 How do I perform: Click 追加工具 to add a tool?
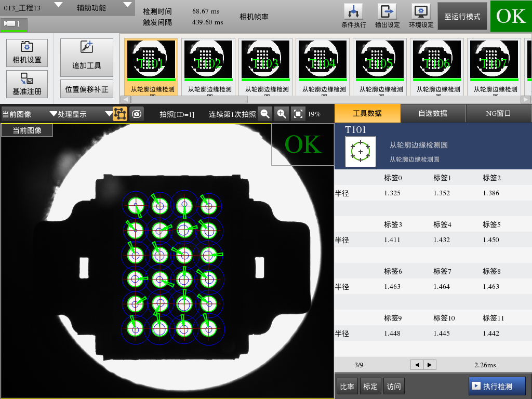coord(86,57)
